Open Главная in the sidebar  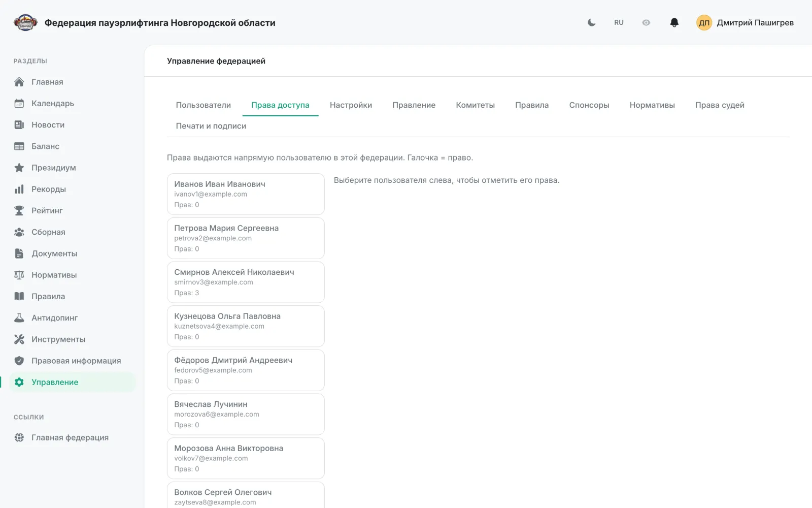[73, 82]
